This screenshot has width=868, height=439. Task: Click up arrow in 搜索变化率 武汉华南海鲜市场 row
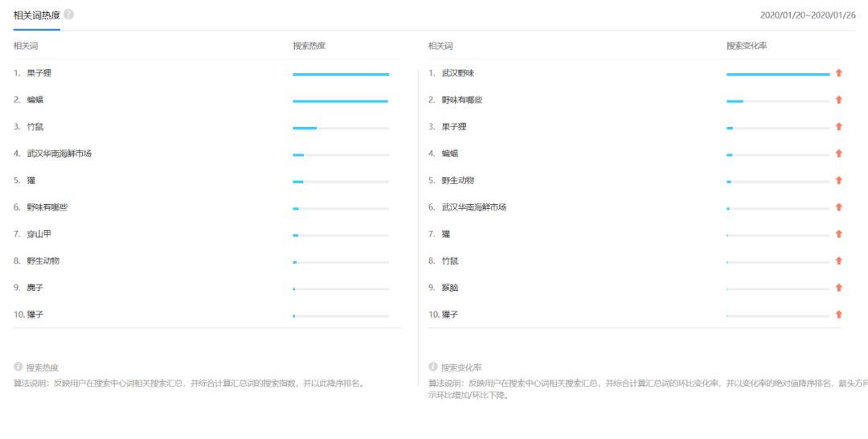[x=838, y=207]
